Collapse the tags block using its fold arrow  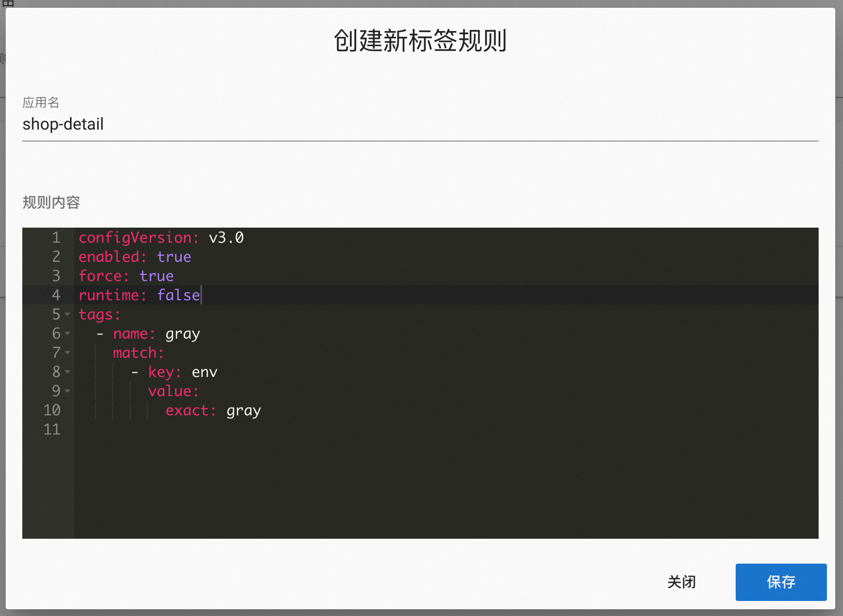(68, 315)
